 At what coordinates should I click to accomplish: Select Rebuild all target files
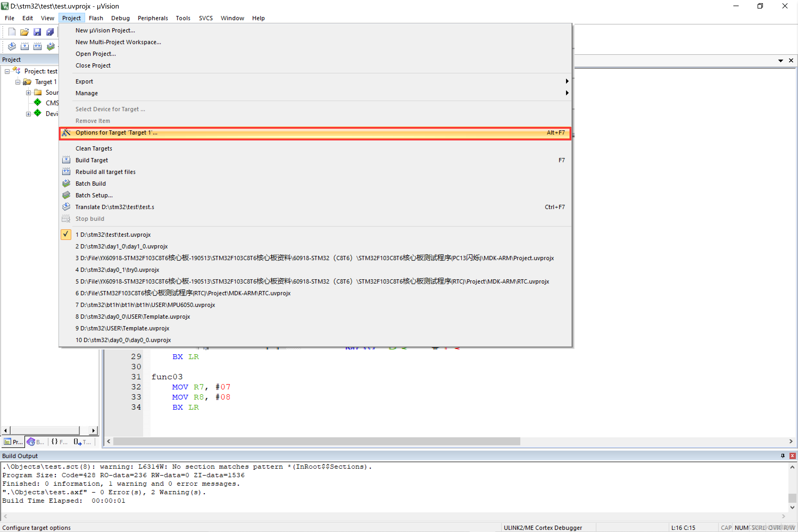click(105, 172)
